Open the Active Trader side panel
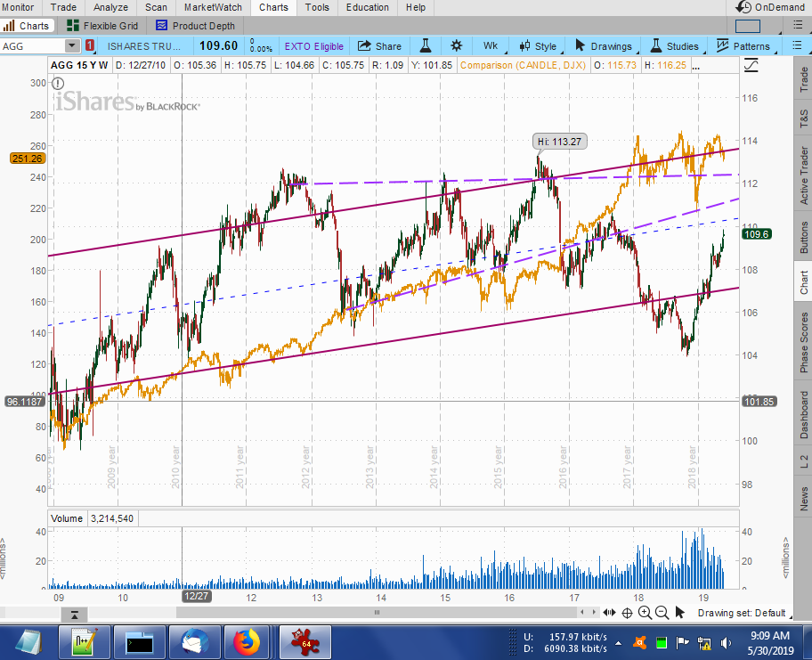 [803, 175]
